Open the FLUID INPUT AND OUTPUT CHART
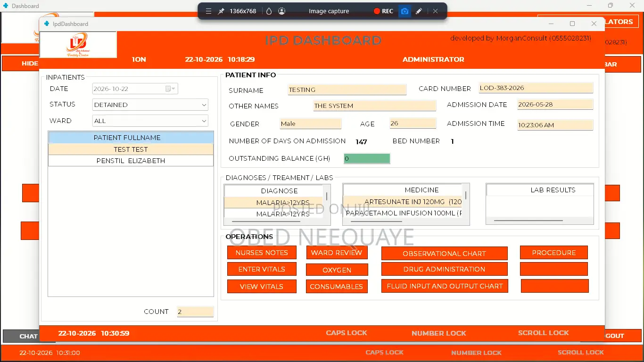644x362 pixels. (445, 286)
